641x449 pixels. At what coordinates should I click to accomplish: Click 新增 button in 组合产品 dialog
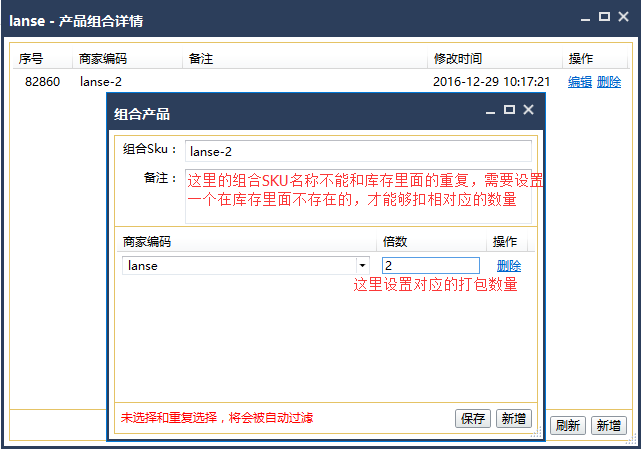(x=513, y=418)
